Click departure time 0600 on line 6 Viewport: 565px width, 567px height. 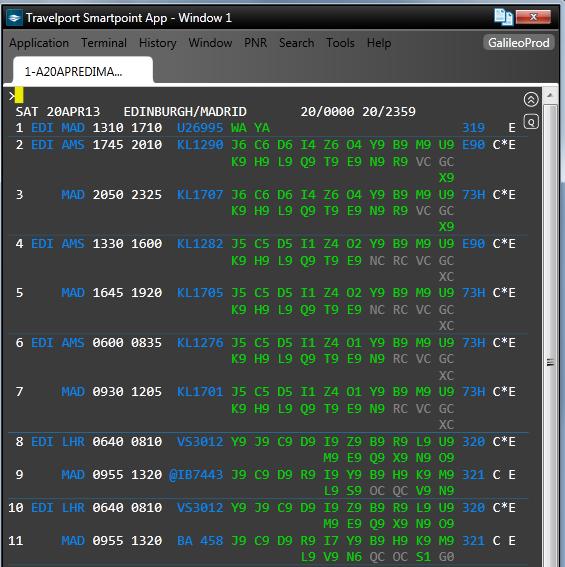tap(108, 342)
